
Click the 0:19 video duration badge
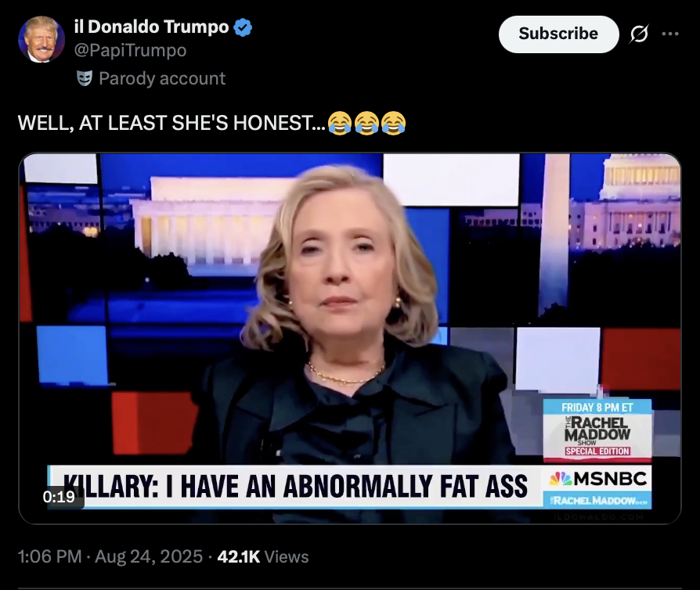(59, 497)
